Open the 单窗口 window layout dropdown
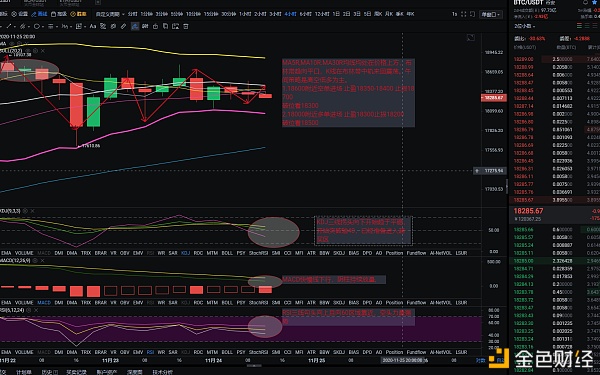 pyautogui.click(x=491, y=15)
